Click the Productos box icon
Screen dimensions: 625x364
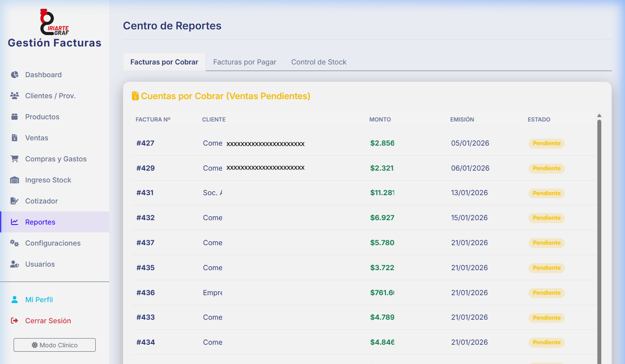pos(14,117)
